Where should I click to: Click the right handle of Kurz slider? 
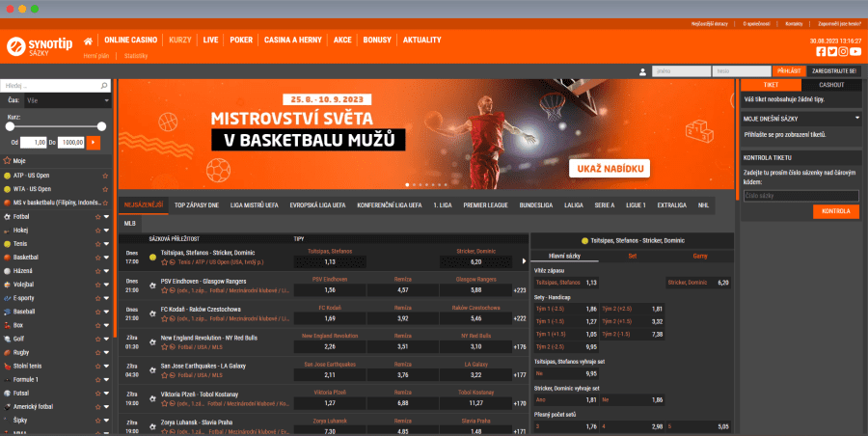102,126
